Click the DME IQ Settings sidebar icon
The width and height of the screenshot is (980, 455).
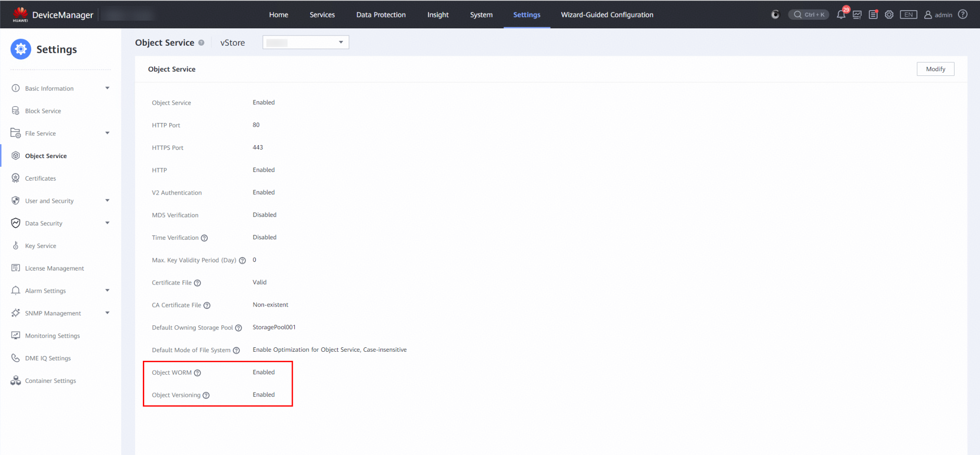pyautogui.click(x=15, y=358)
